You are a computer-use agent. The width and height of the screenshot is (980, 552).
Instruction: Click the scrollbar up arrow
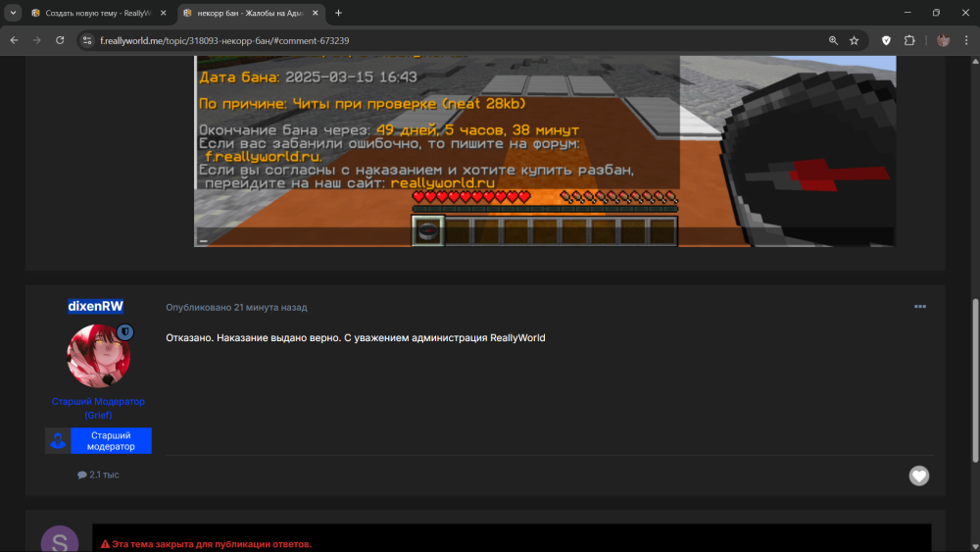coord(975,61)
